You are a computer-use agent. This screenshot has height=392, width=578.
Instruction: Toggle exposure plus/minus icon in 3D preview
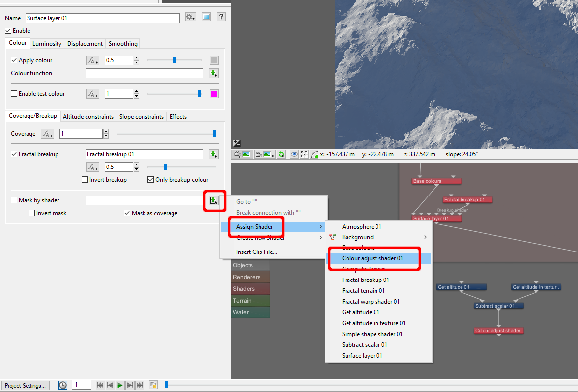(237, 143)
